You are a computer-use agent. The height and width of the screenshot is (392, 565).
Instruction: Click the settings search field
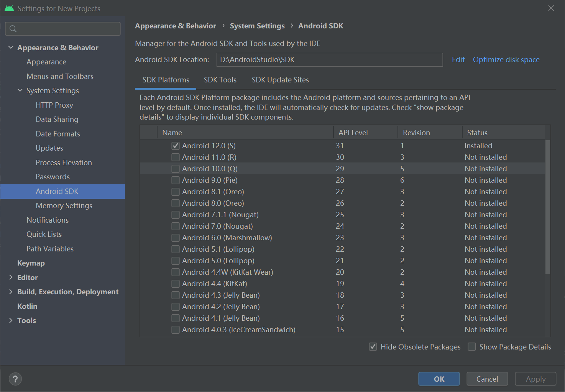[63, 29]
